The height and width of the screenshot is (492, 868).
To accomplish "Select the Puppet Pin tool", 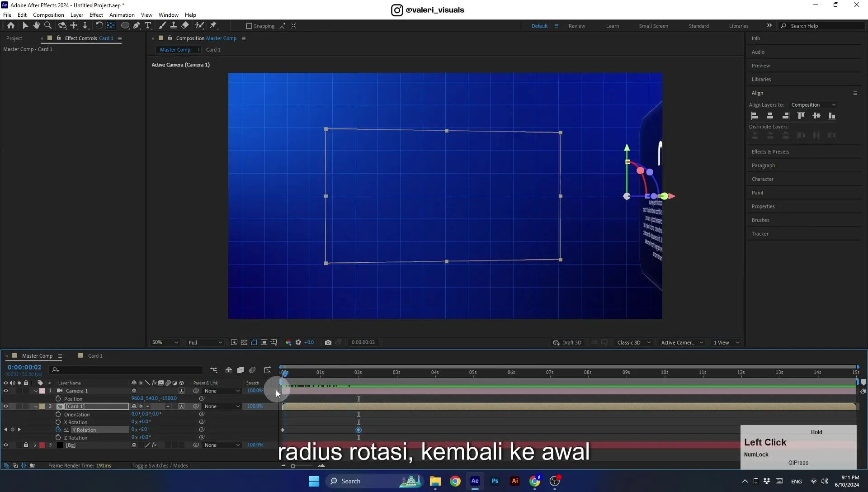I will [x=213, y=26].
